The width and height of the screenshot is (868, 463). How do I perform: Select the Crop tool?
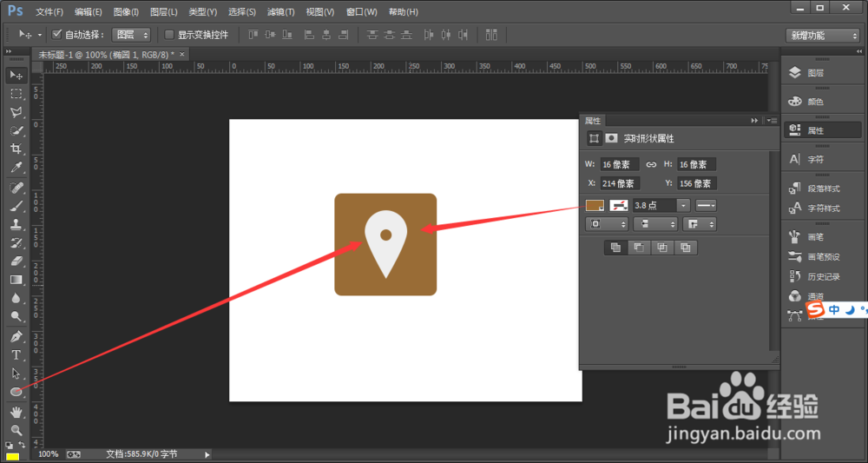point(16,149)
